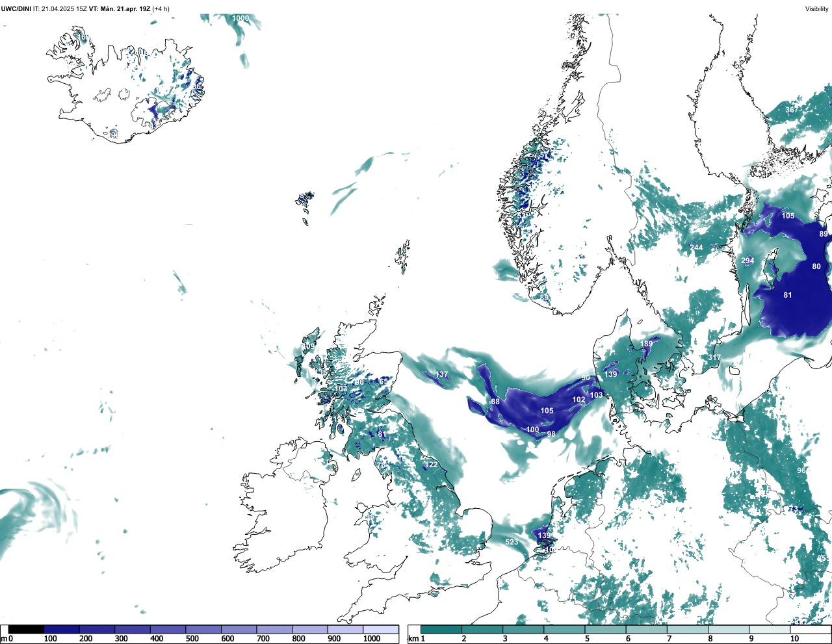Click the '80' value label in the Baltic
The image size is (832, 644).
point(816,266)
